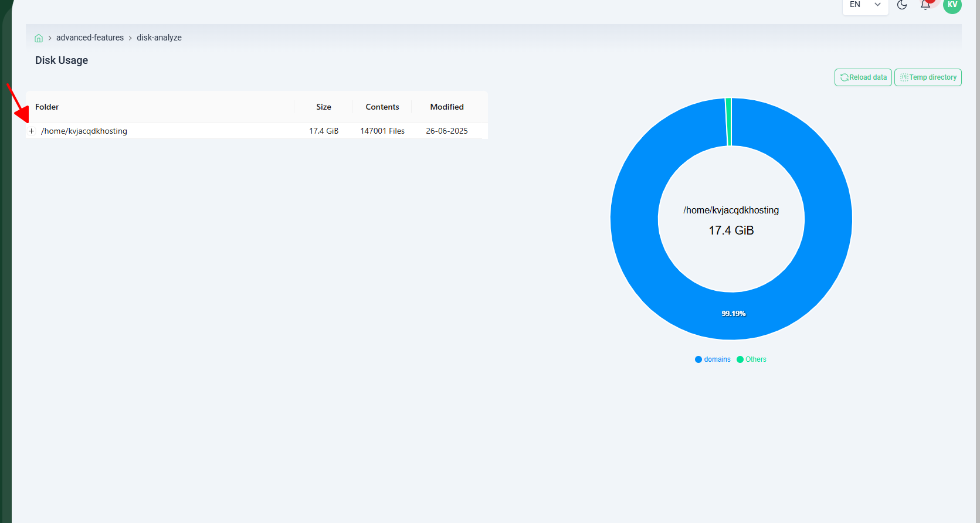Click the 17.4 GiB size cell

[x=324, y=131]
